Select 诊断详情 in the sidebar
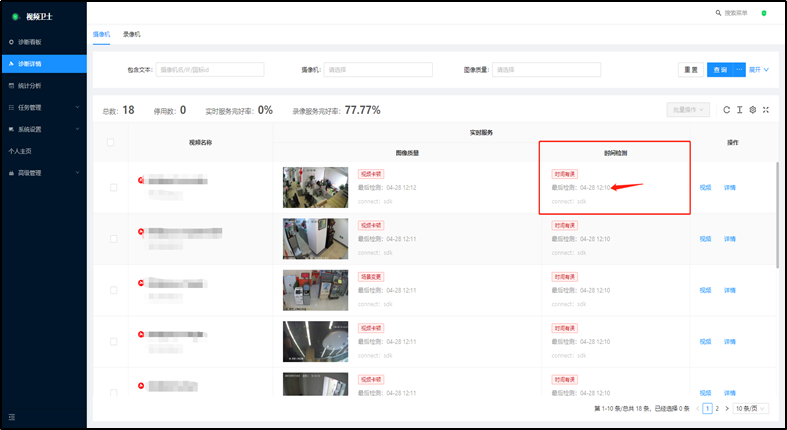The height and width of the screenshot is (430, 787). 44,64
